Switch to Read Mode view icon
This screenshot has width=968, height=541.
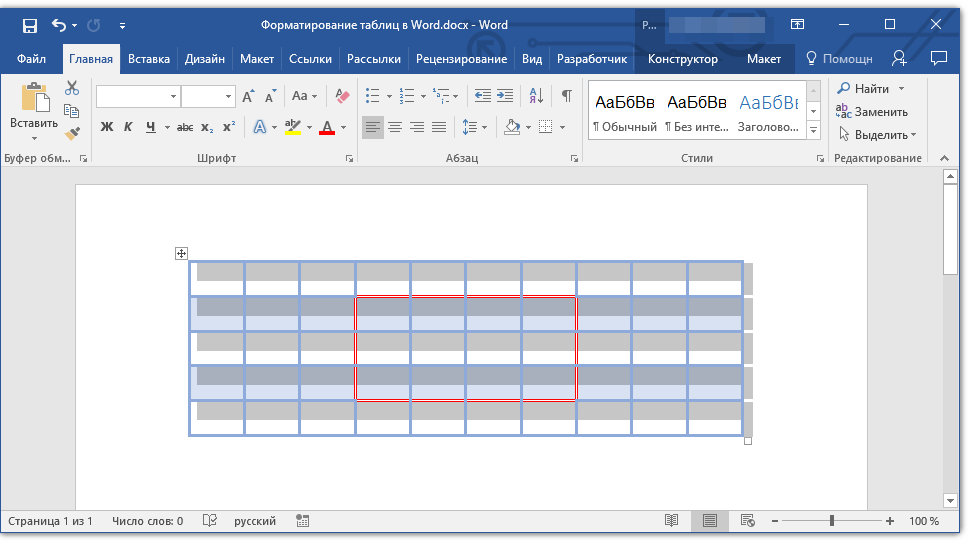[672, 521]
